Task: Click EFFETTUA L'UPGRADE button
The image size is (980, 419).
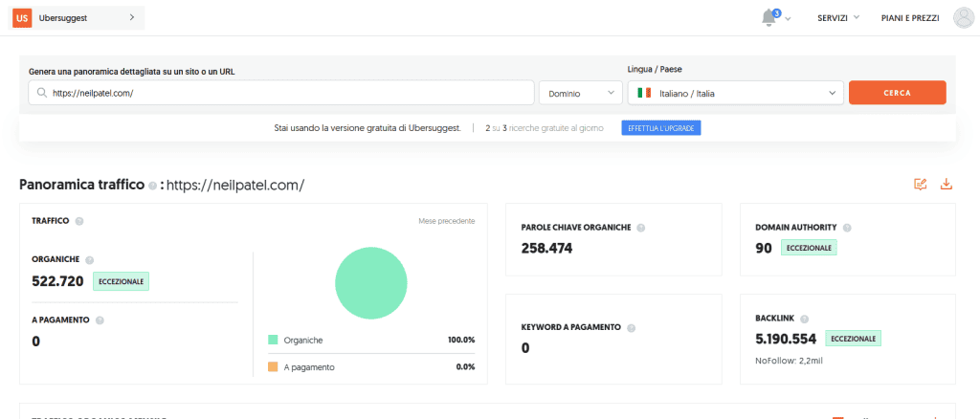Action: click(660, 128)
